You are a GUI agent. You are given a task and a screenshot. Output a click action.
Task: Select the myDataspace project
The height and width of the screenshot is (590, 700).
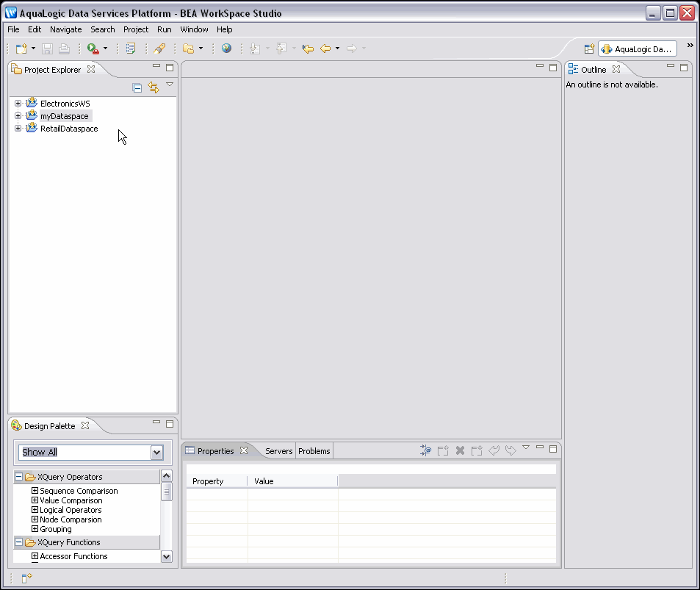[x=65, y=116]
